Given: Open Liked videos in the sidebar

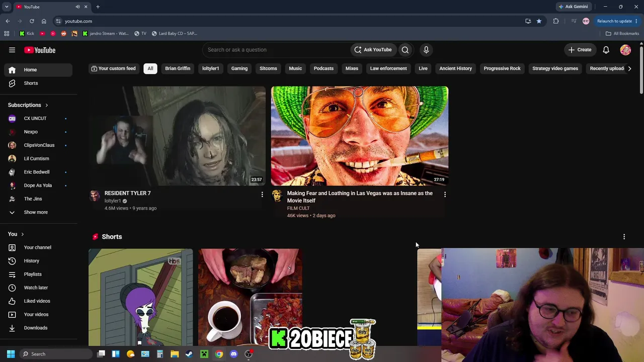Looking at the screenshot, I should point(38,301).
